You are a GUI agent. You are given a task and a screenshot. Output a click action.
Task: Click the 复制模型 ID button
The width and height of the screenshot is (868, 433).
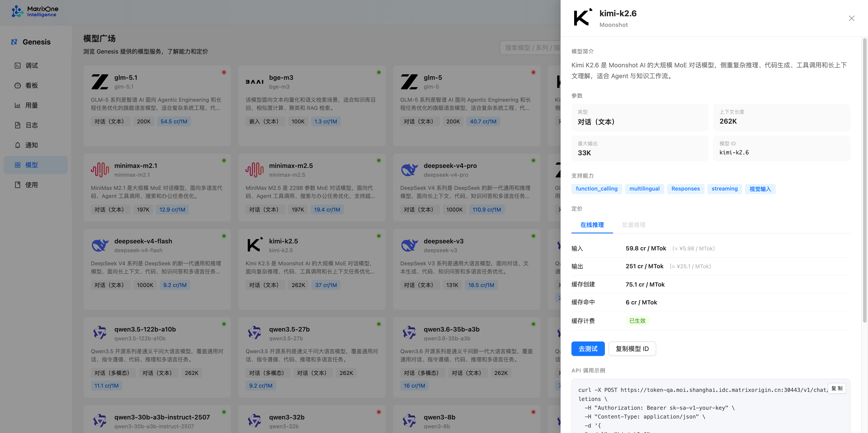(632, 349)
